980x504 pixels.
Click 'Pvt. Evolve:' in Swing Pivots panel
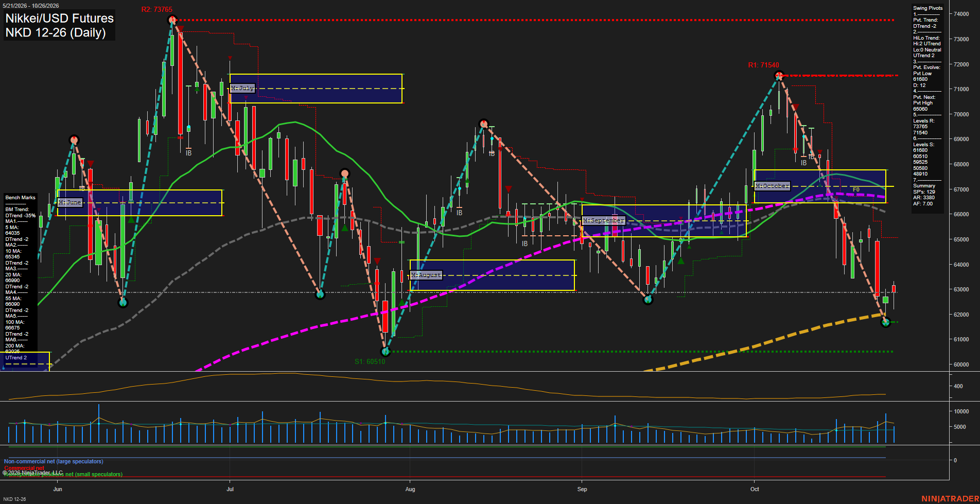pos(926,67)
